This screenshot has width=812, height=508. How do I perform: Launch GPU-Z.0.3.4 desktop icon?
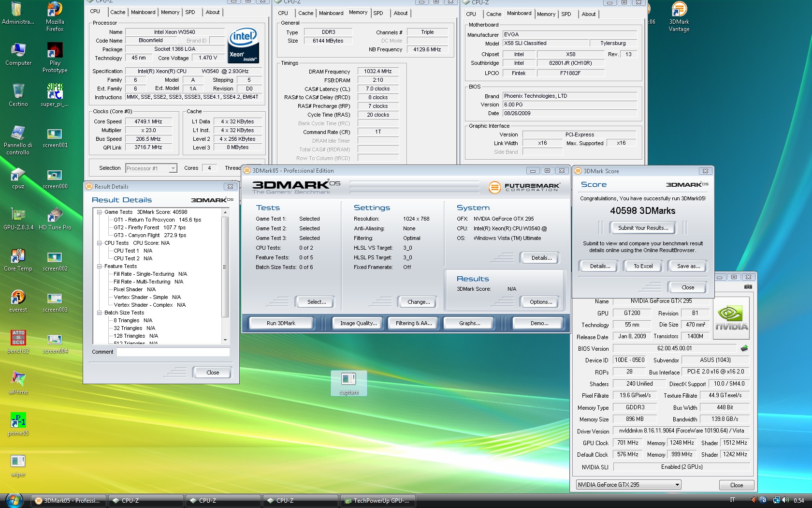tap(18, 219)
